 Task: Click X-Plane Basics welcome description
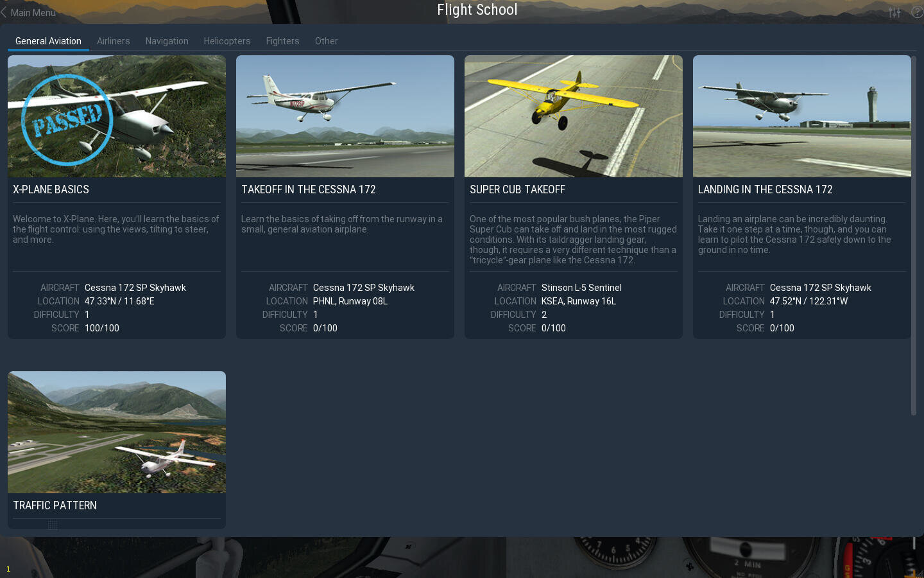tap(116, 229)
